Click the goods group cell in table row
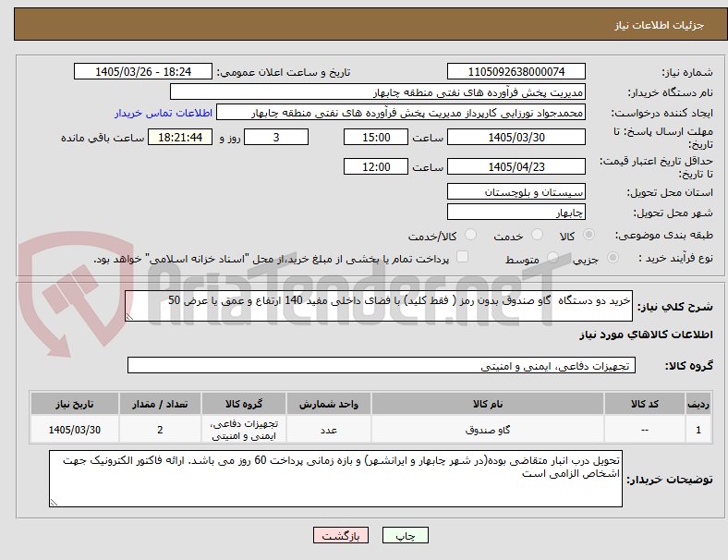 click(x=244, y=430)
